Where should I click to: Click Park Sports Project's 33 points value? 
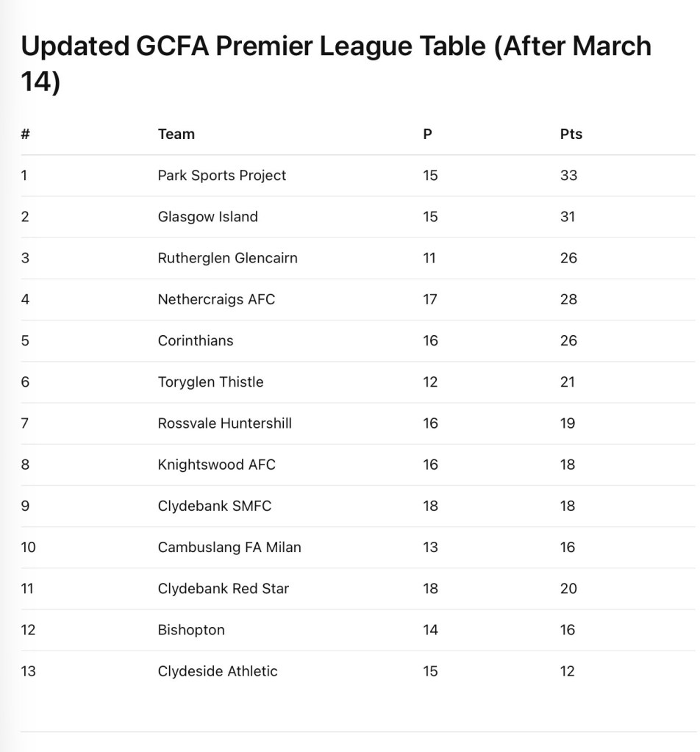point(568,175)
